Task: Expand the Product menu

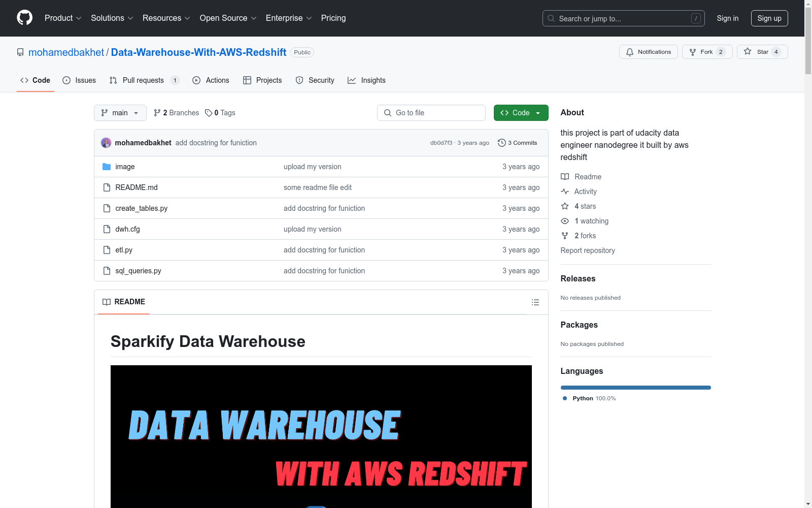Action: coord(63,18)
